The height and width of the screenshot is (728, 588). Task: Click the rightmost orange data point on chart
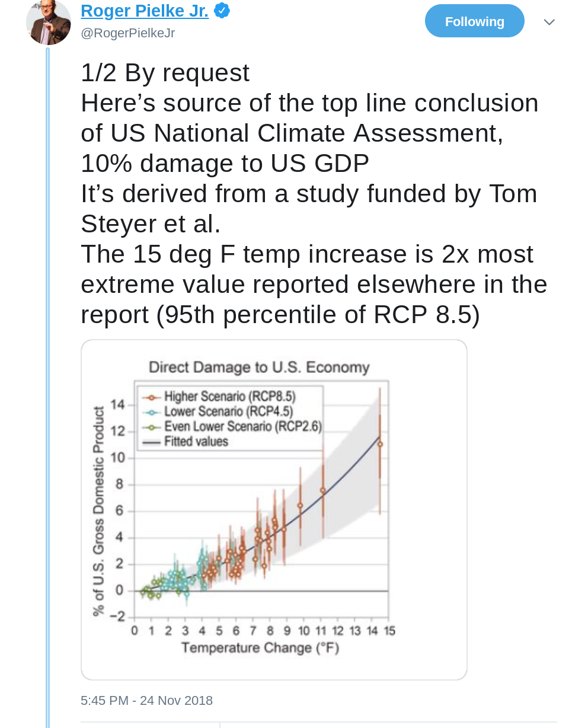[x=380, y=444]
